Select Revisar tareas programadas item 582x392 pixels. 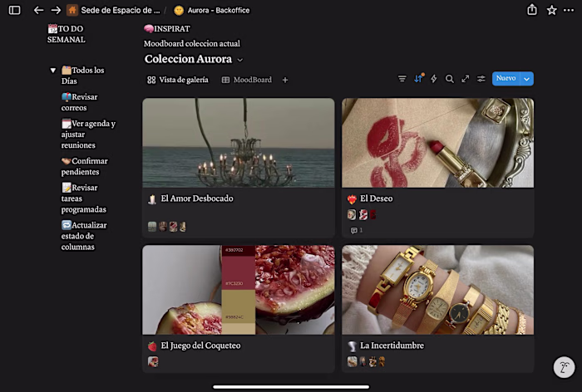click(83, 198)
